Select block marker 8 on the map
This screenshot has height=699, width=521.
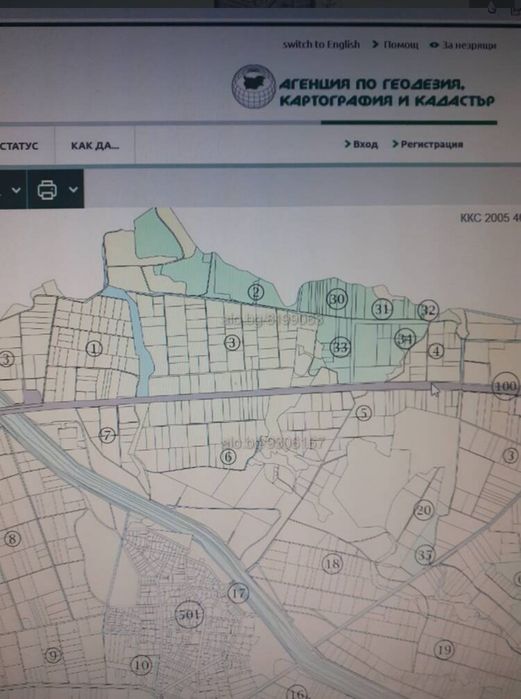[x=12, y=539]
